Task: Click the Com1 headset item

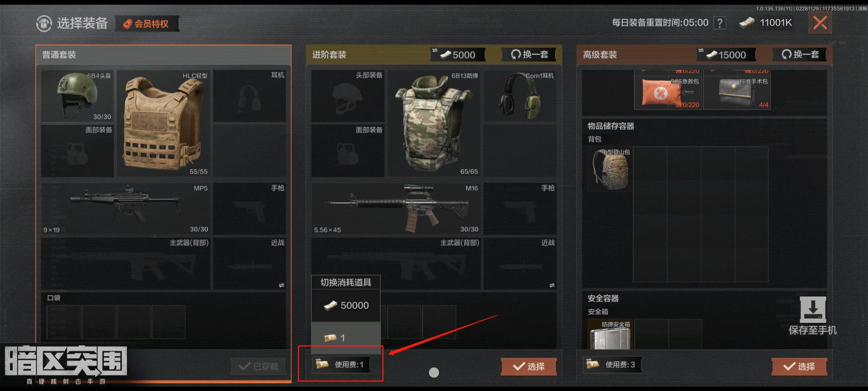Action: pos(520,96)
